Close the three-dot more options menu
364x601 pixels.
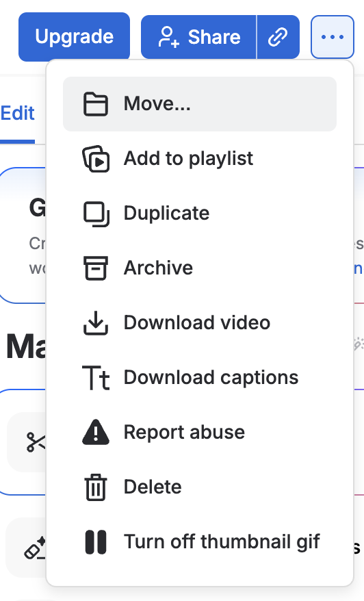click(x=333, y=37)
